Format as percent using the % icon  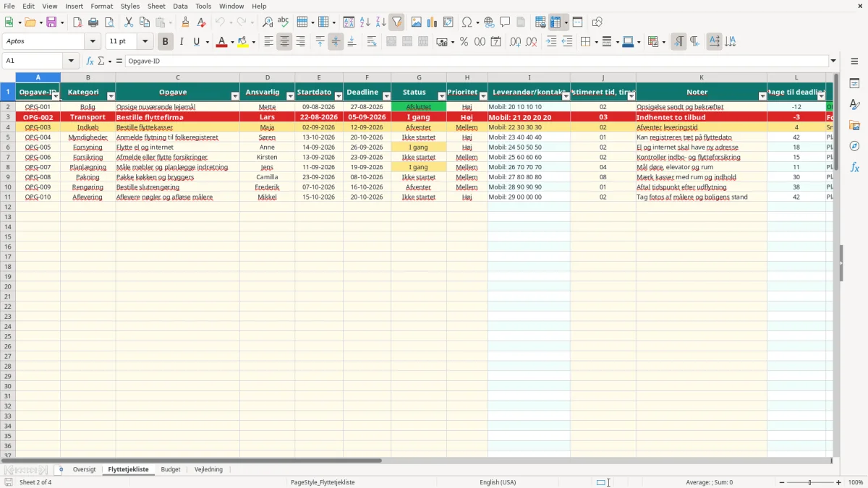[x=464, y=42]
